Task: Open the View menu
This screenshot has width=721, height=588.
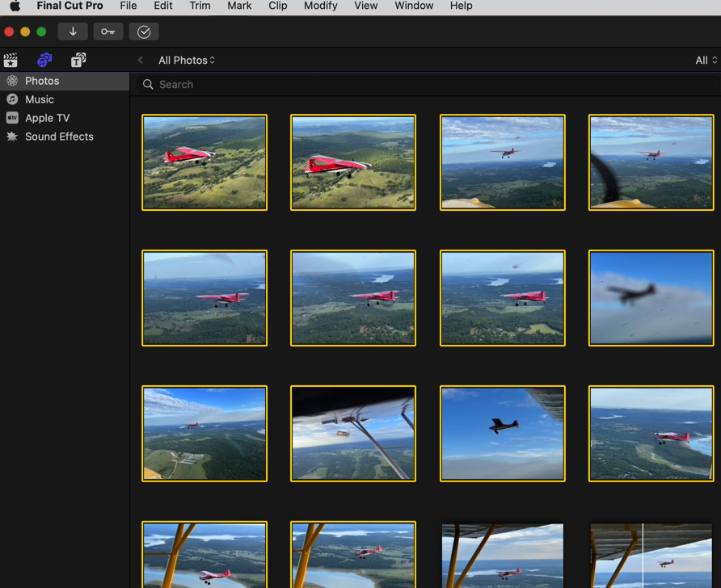Action: pos(365,6)
